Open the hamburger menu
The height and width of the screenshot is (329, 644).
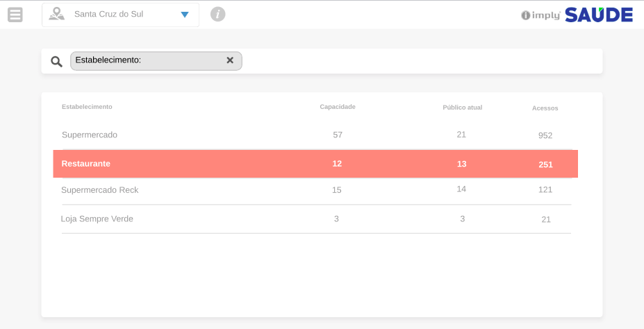[15, 14]
